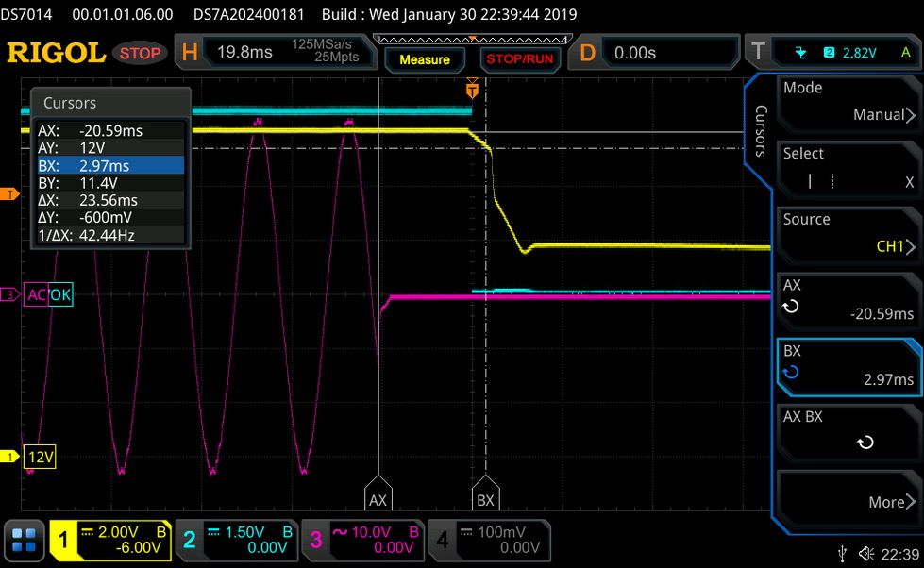
Task: Tap the yellow 12V channel label
Action: tap(40, 457)
